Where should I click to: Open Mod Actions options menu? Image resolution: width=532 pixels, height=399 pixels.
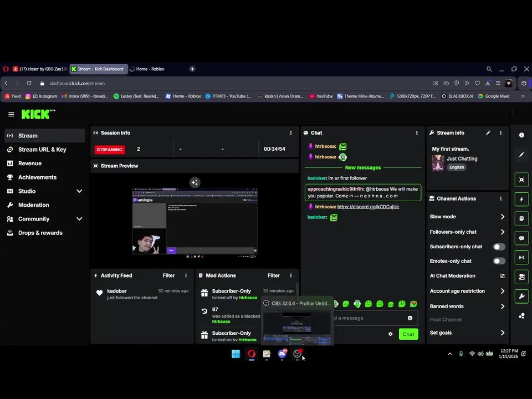(x=291, y=275)
